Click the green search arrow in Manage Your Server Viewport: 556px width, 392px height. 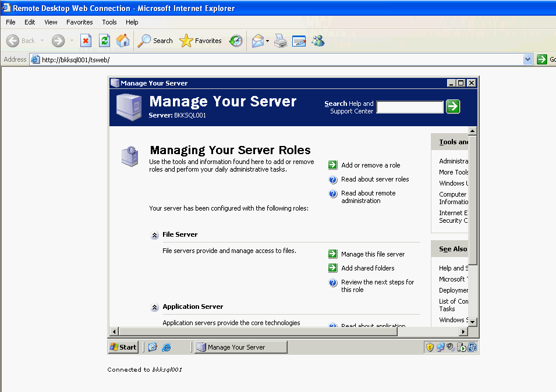click(x=453, y=106)
